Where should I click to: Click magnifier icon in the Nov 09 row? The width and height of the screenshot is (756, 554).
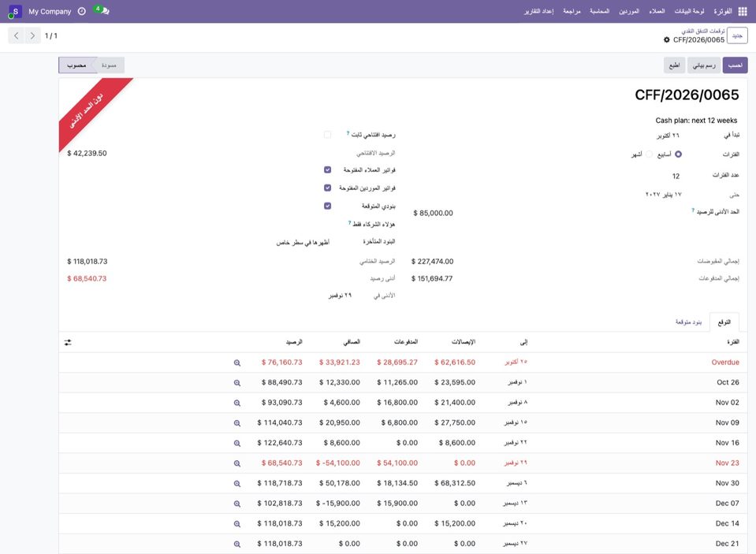click(236, 423)
